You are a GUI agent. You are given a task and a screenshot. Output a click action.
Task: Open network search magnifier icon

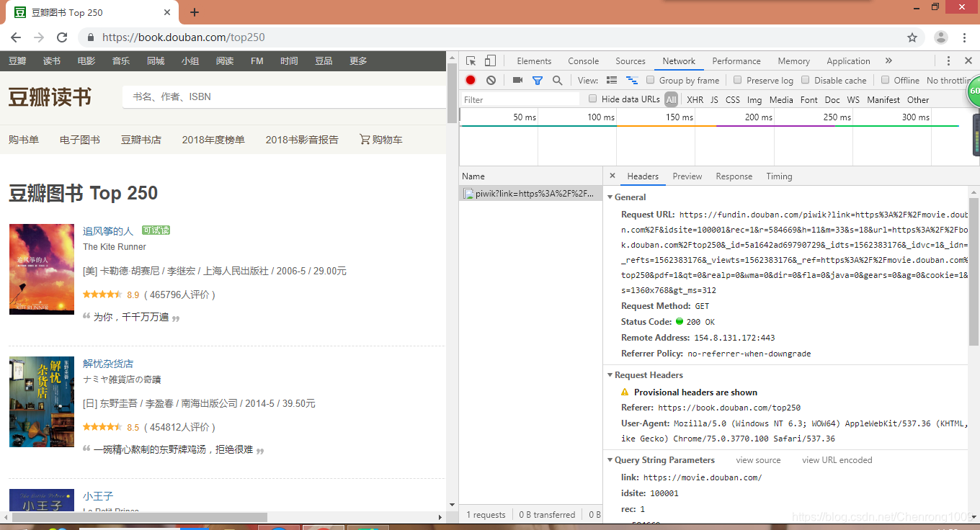point(557,81)
